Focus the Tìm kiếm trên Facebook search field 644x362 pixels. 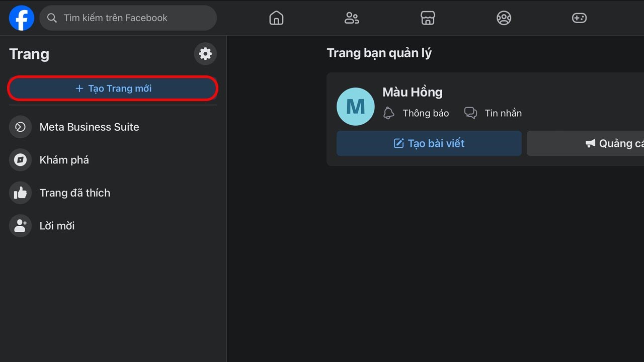pos(128,18)
